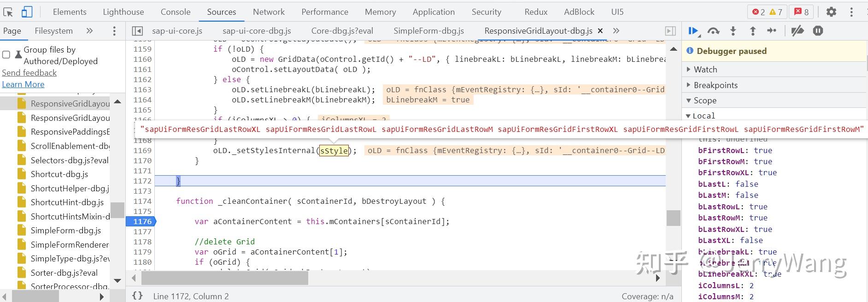
Task: Open the sap-ui-core-dbg.js file tab
Action: (257, 31)
